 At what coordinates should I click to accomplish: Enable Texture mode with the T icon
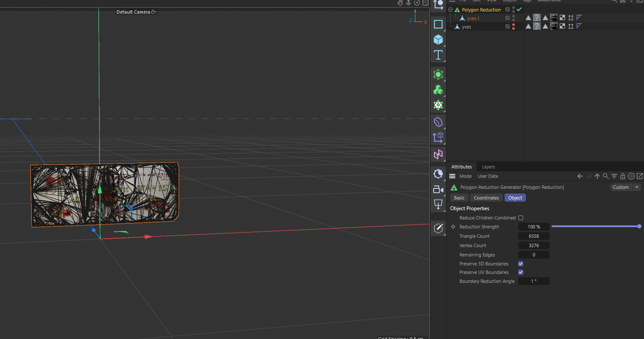438,55
